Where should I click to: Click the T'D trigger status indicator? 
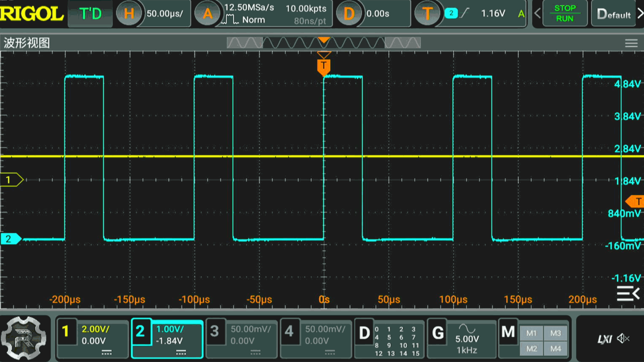tap(91, 14)
